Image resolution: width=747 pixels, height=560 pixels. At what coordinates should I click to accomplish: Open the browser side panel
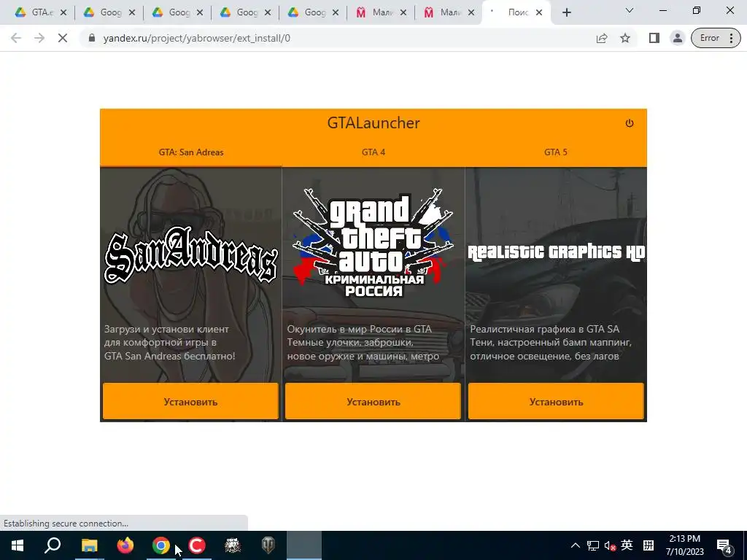point(654,38)
